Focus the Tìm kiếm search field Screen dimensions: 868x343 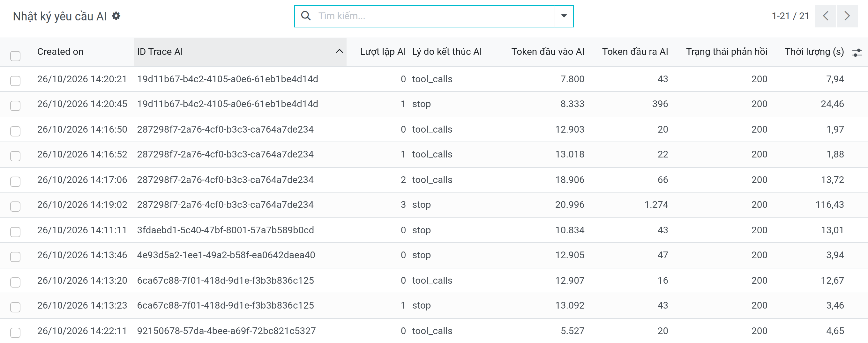point(435,16)
